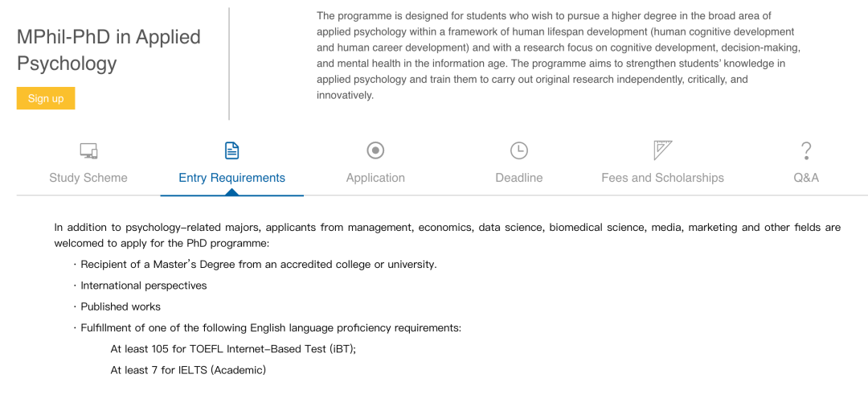Open the Fees and Scholarships ruler icon
The image size is (868, 399).
tap(662, 150)
